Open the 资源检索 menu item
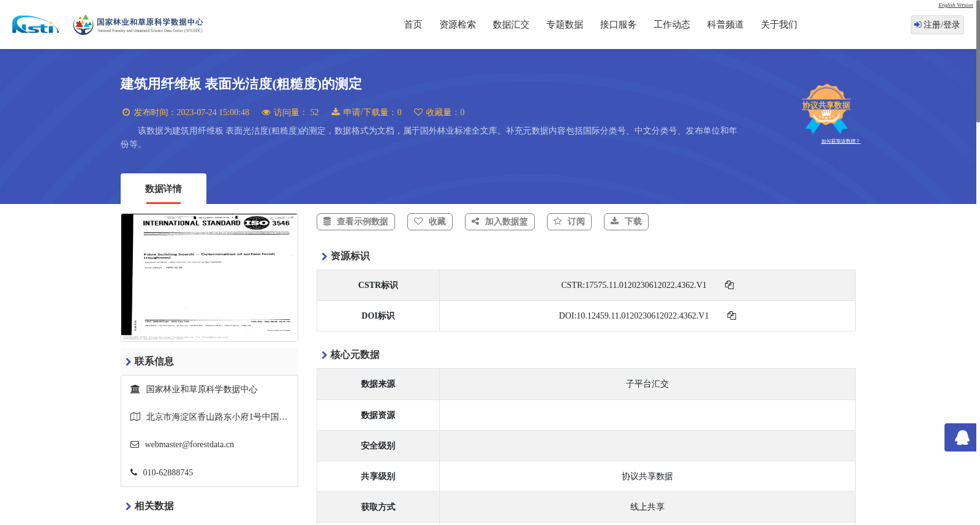Screen dimensions: 980x525 click(x=458, y=25)
